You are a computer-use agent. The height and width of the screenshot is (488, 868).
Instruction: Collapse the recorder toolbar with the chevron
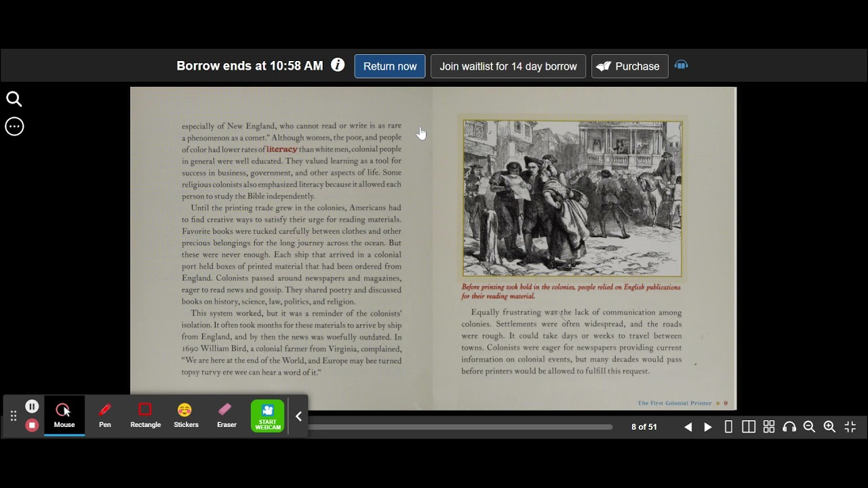coord(298,416)
